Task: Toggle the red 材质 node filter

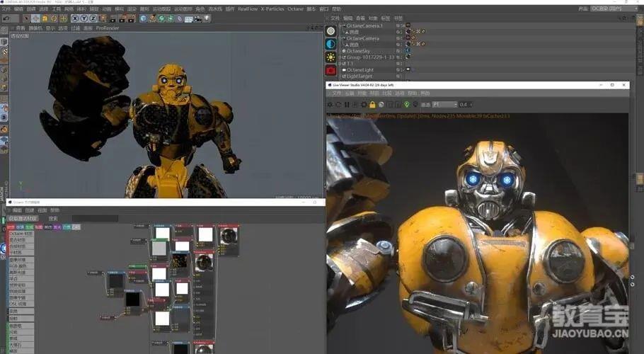Action: tap(11, 227)
